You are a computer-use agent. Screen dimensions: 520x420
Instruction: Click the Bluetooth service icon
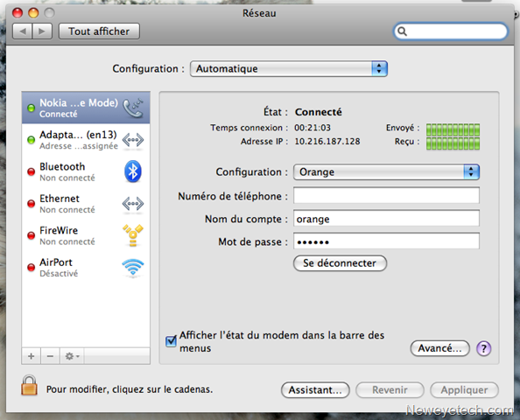coord(133,171)
